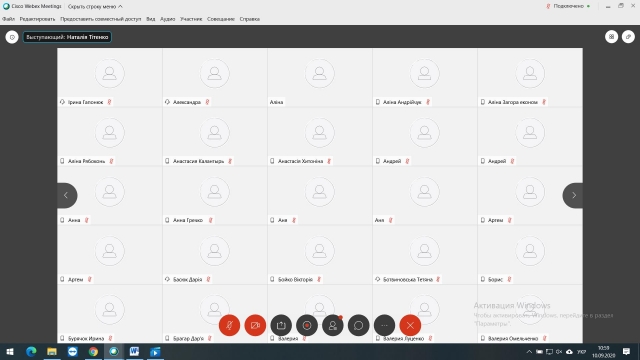Go to previous page of participants
This screenshot has height=360, width=640.
67,196
